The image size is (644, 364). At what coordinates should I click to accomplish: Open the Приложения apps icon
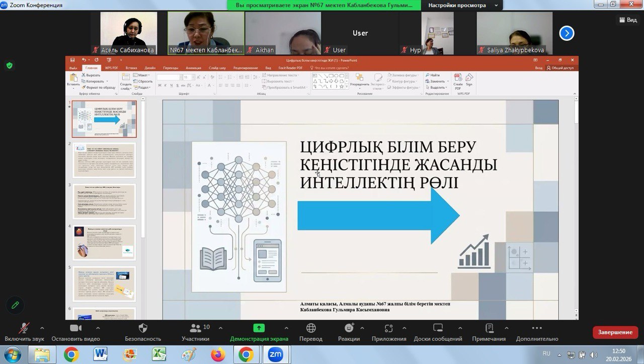tap(388, 329)
